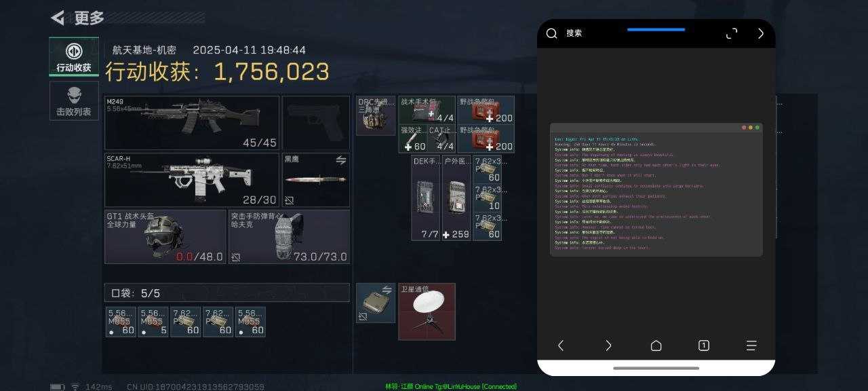
Task: Select the M249 weapon slot
Action: click(x=192, y=123)
